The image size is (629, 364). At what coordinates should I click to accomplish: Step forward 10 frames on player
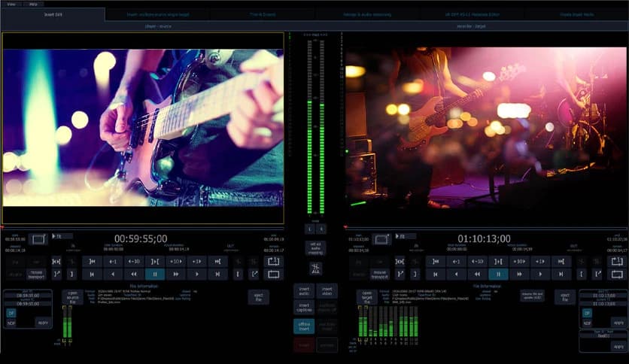[x=176, y=262]
